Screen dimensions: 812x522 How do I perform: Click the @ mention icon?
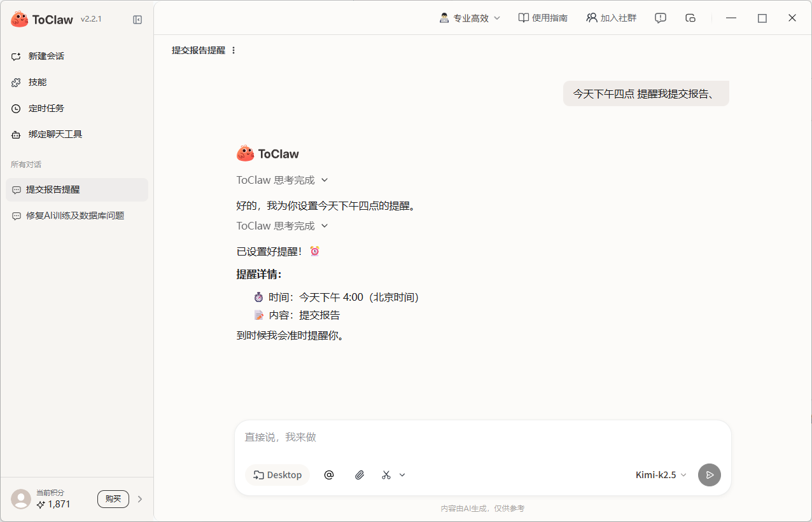coord(329,475)
